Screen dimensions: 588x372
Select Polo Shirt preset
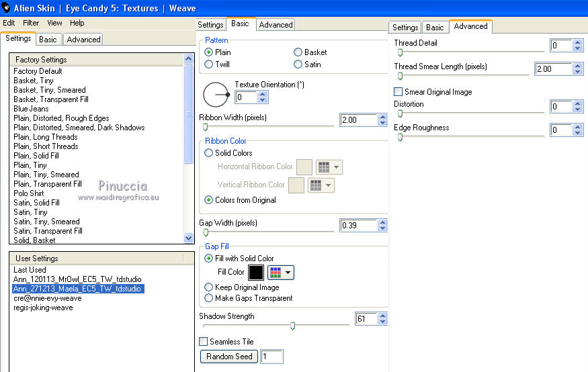tap(29, 193)
